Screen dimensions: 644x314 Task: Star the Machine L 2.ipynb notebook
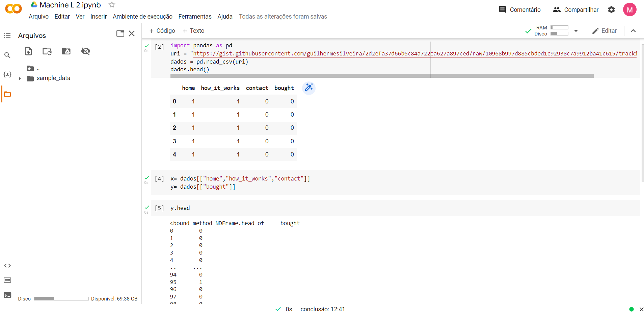(112, 5)
